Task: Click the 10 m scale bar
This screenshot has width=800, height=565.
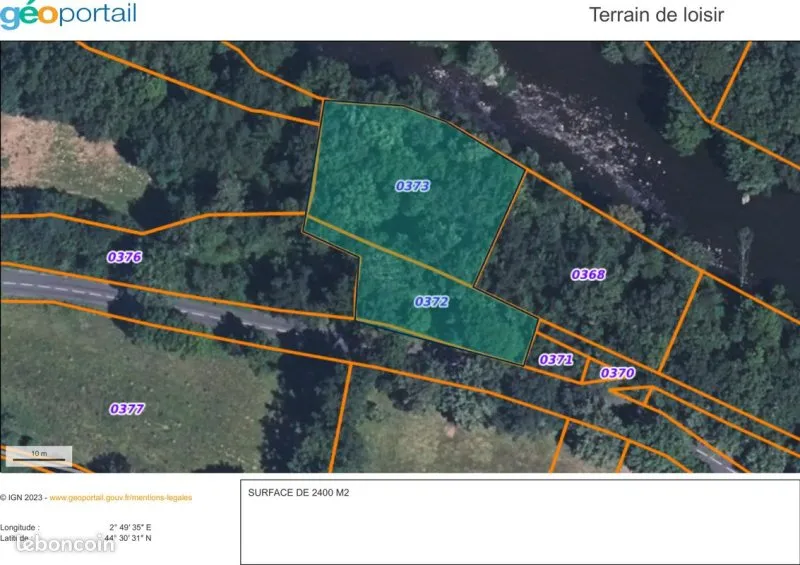Action: 39,456
